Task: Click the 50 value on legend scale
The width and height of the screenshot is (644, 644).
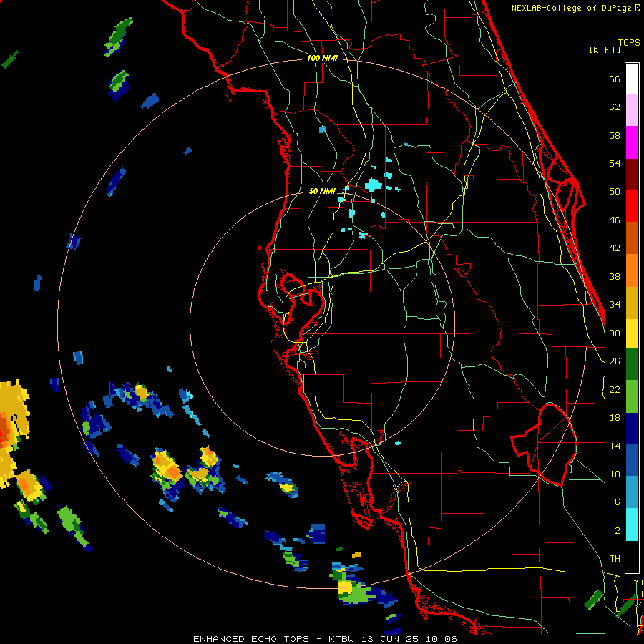Action: [615, 192]
